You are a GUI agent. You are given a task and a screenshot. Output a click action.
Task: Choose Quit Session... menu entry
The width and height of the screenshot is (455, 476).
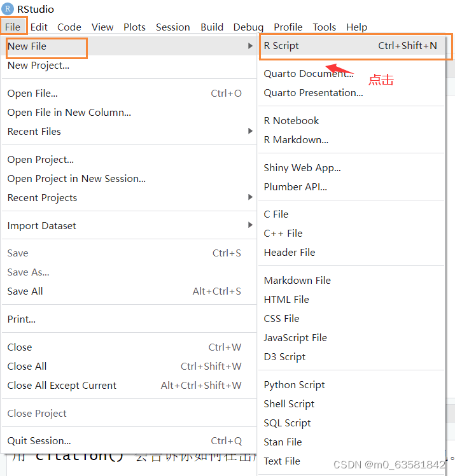pyautogui.click(x=129, y=441)
